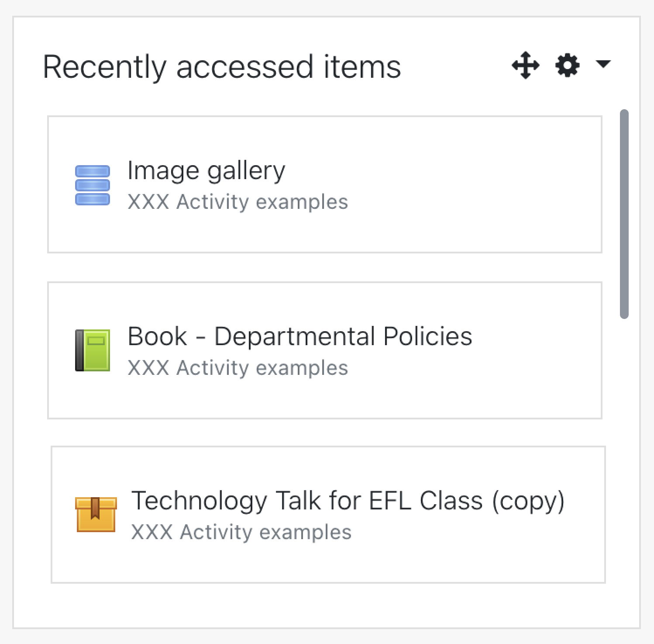Click the move block crosshair icon
The height and width of the screenshot is (644, 654).
point(525,66)
